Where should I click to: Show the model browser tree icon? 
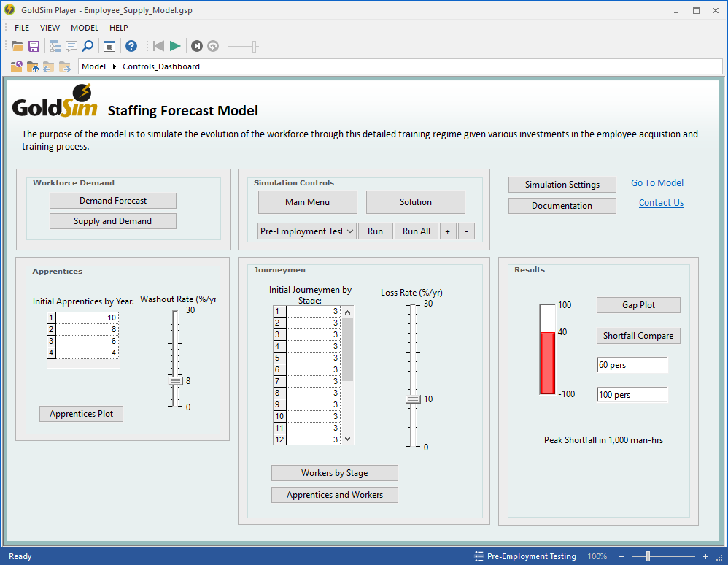tap(55, 46)
